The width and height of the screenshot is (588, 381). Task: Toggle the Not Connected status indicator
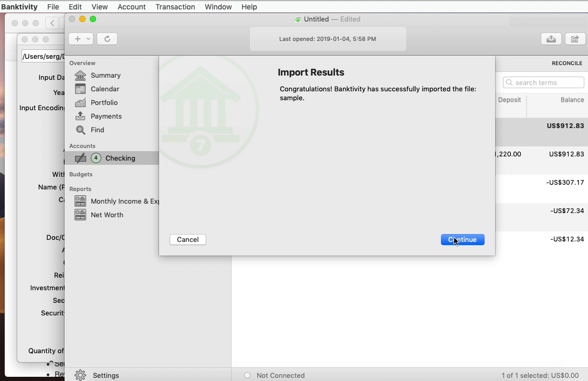(x=247, y=375)
